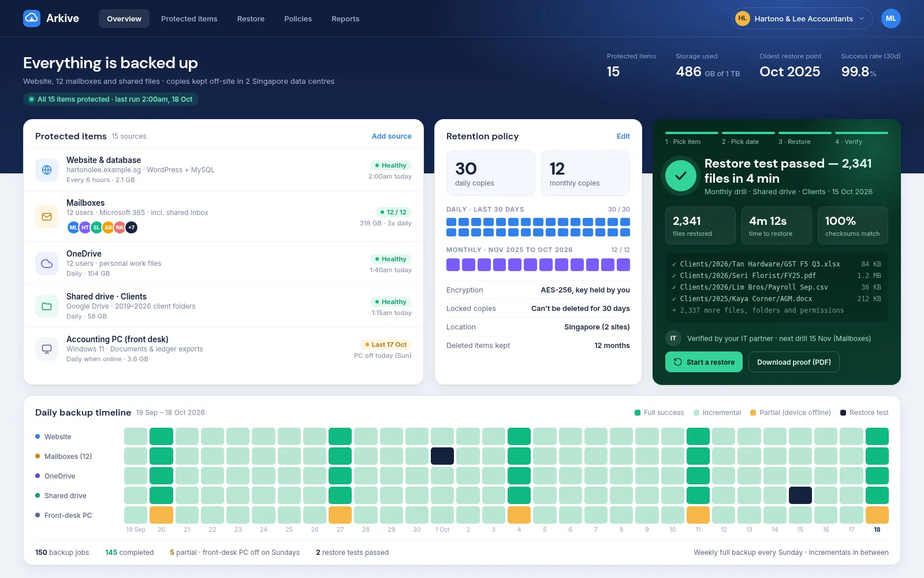
Task: Click the OneDrive Healthy status badge
Action: [x=390, y=259]
